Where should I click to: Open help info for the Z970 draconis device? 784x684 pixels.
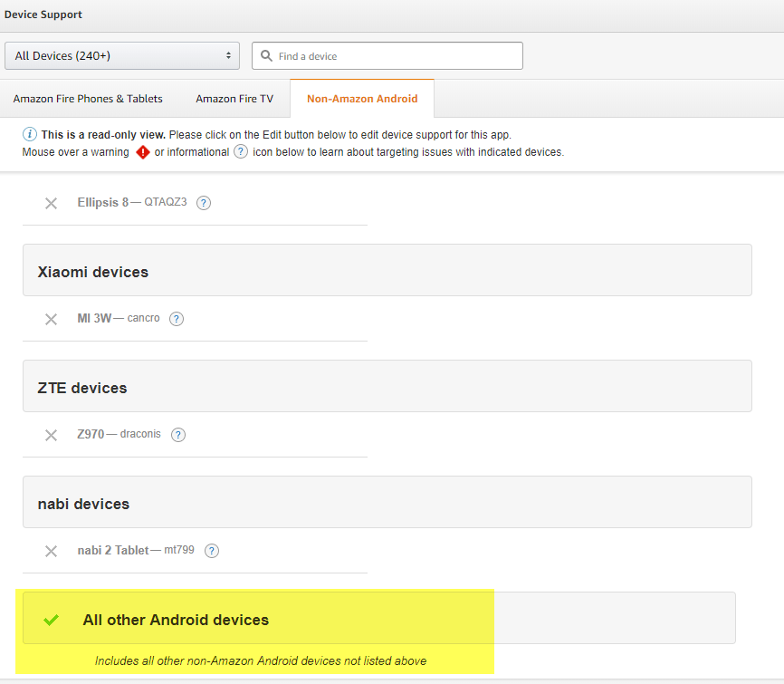pos(177,435)
